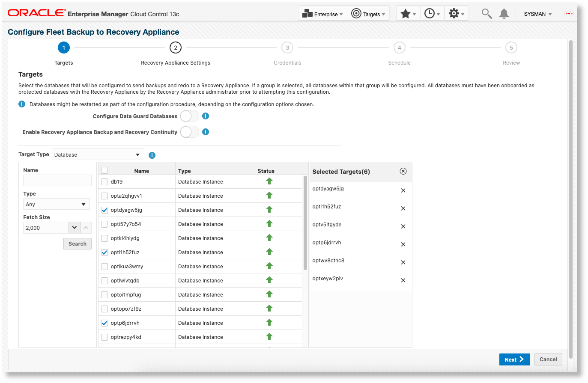Clear all Selected Targets with the circled X icon
Image resolution: width=588 pixels, height=383 pixels.
pyautogui.click(x=403, y=171)
